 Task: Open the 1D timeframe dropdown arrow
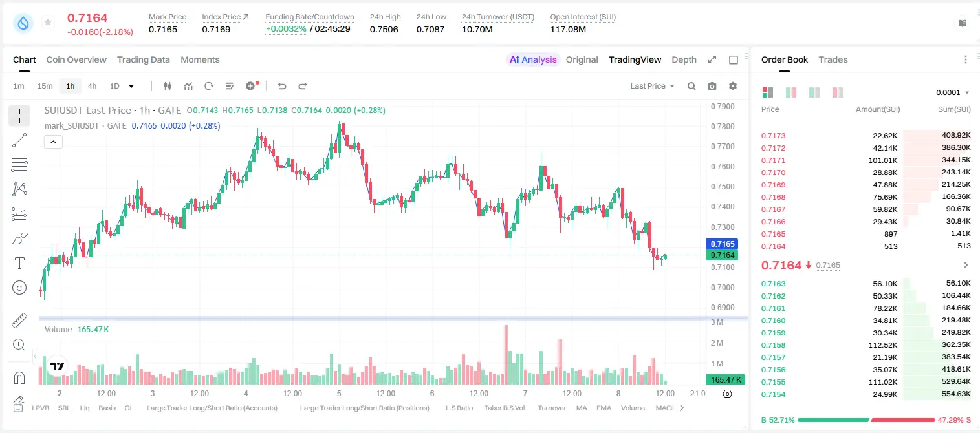coord(131,86)
